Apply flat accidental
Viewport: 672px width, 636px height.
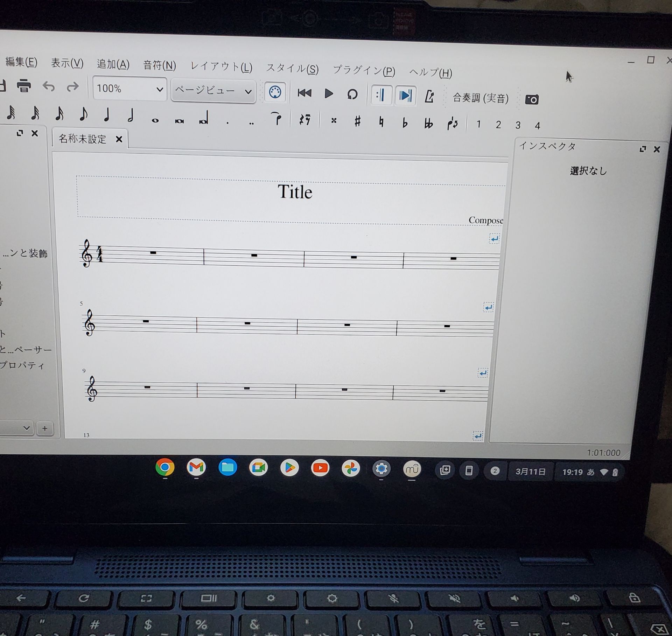(x=405, y=123)
